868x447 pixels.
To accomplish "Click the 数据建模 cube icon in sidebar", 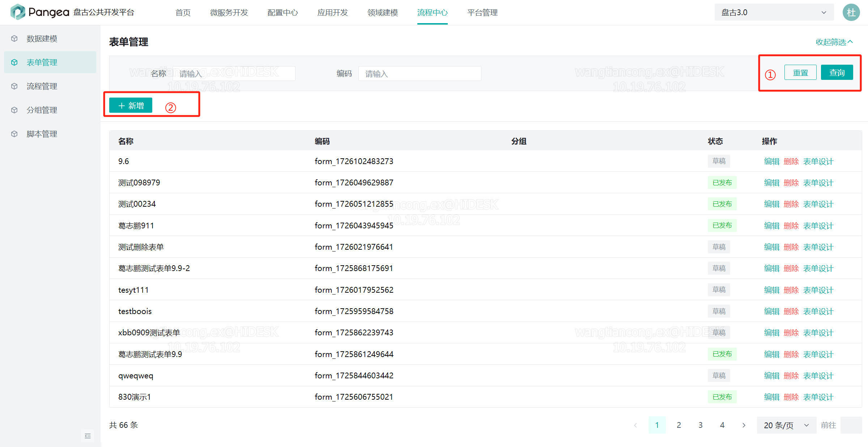I will (14, 38).
